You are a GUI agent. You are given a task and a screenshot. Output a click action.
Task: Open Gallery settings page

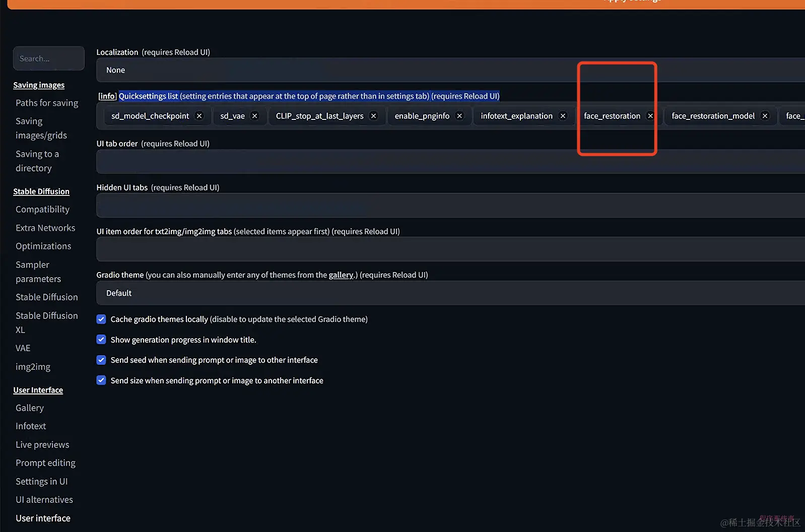pyautogui.click(x=30, y=408)
